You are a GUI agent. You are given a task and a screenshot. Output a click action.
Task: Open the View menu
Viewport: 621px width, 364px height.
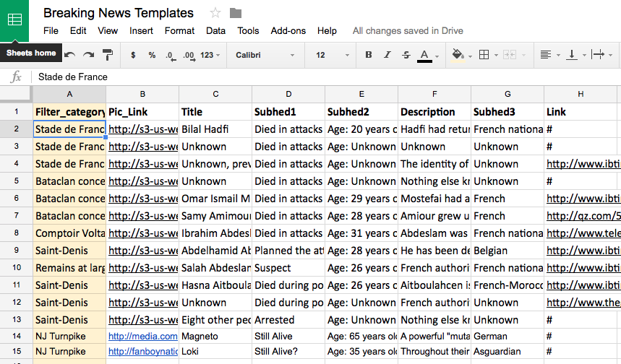(108, 31)
